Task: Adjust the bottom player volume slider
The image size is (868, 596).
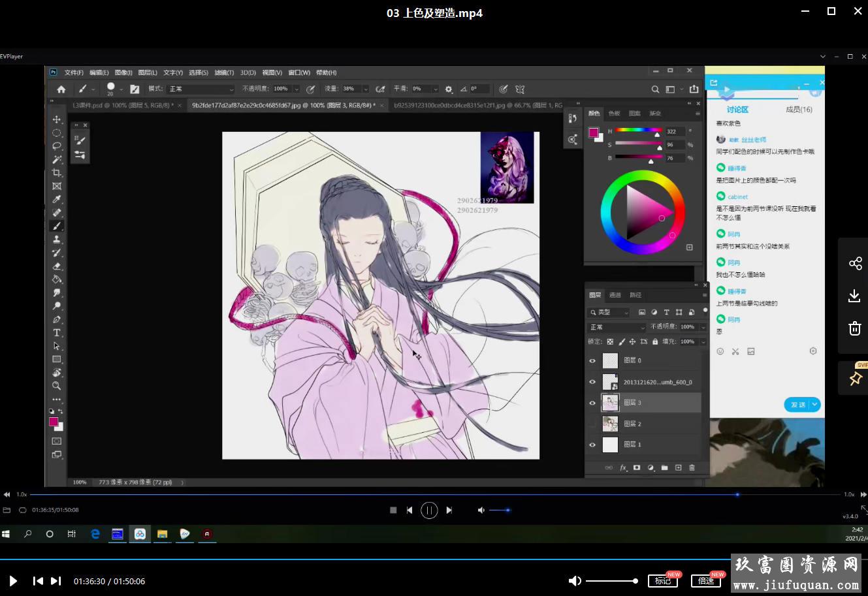Action: 611,581
